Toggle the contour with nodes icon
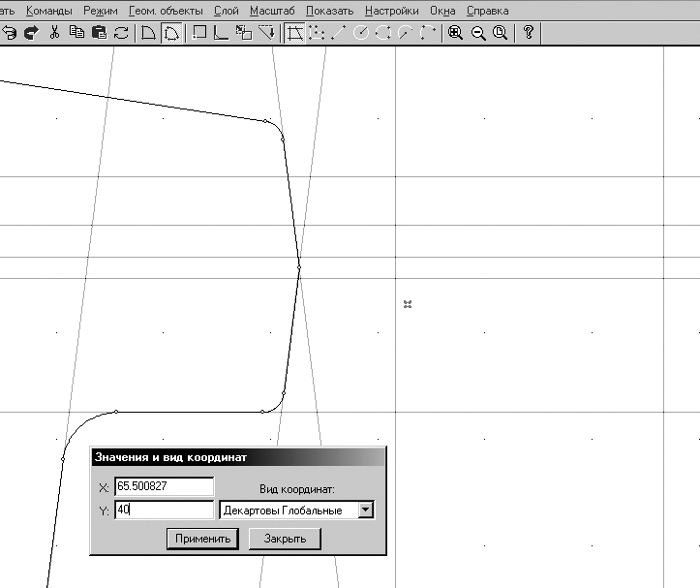Image resolution: width=700 pixels, height=588 pixels. pos(171,33)
